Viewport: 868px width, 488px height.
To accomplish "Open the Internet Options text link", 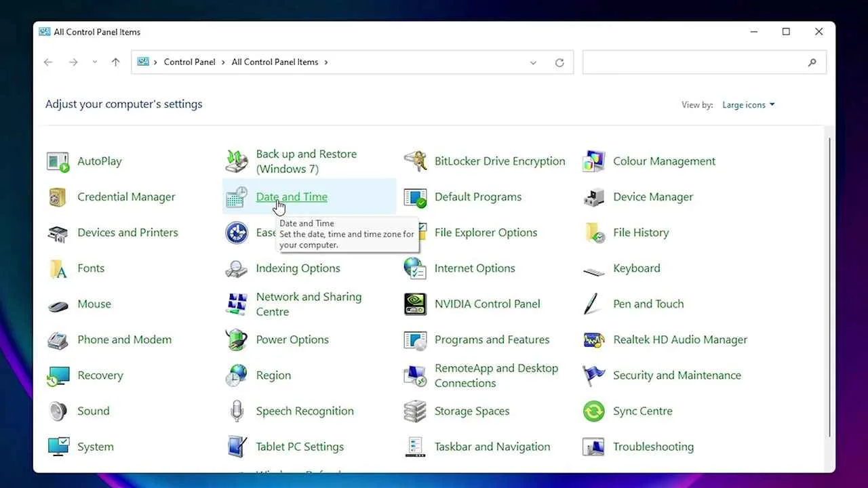I will point(475,268).
